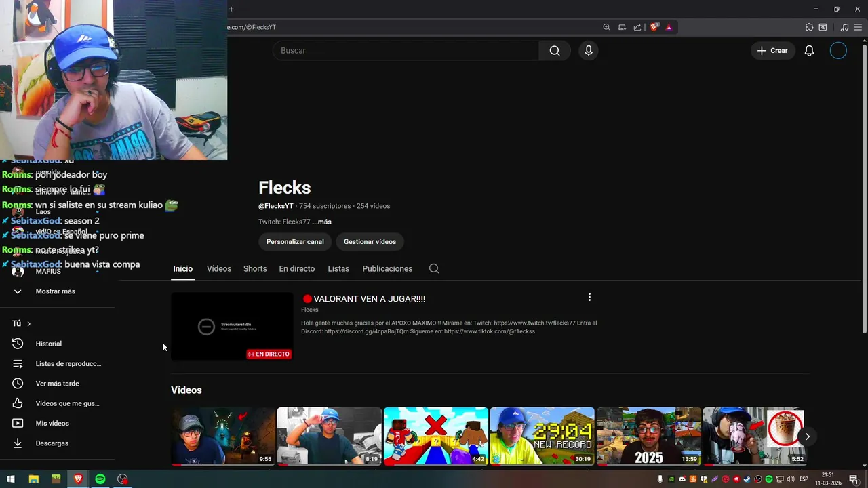
Task: Expand channel description with ...más
Action: pyautogui.click(x=321, y=222)
